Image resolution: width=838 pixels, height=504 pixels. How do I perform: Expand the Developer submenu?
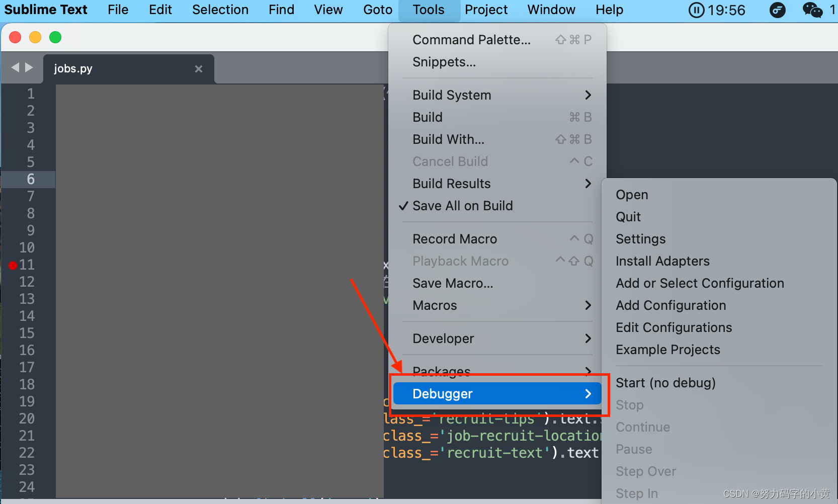497,339
